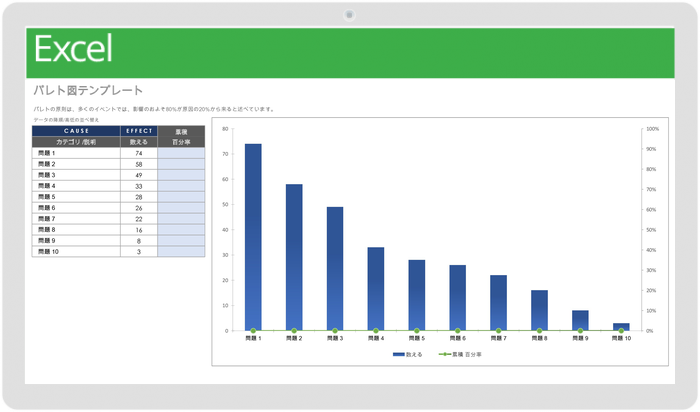Click the effect value 74 cell
Image resolution: width=700 pixels, height=412 pixels.
coord(139,153)
